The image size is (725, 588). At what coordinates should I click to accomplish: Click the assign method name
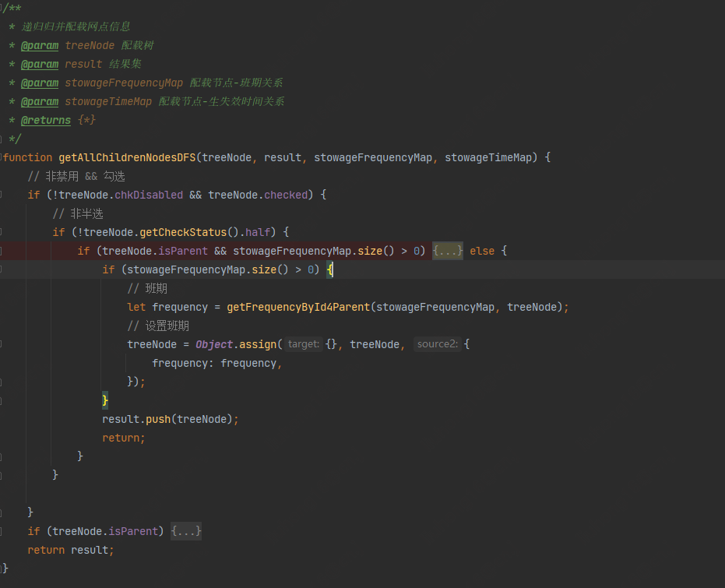[x=258, y=344]
